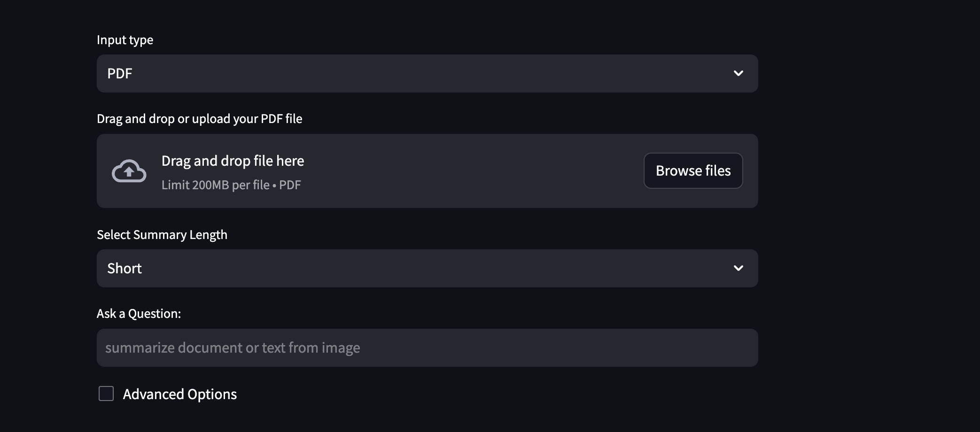Click the 'Input type' label
Image resolution: width=980 pixels, height=432 pixels.
click(124, 40)
